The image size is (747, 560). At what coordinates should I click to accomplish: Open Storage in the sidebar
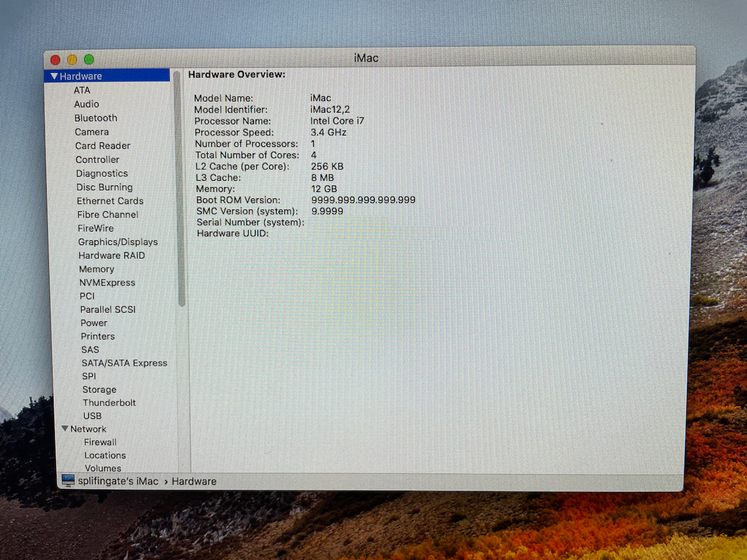click(x=99, y=390)
